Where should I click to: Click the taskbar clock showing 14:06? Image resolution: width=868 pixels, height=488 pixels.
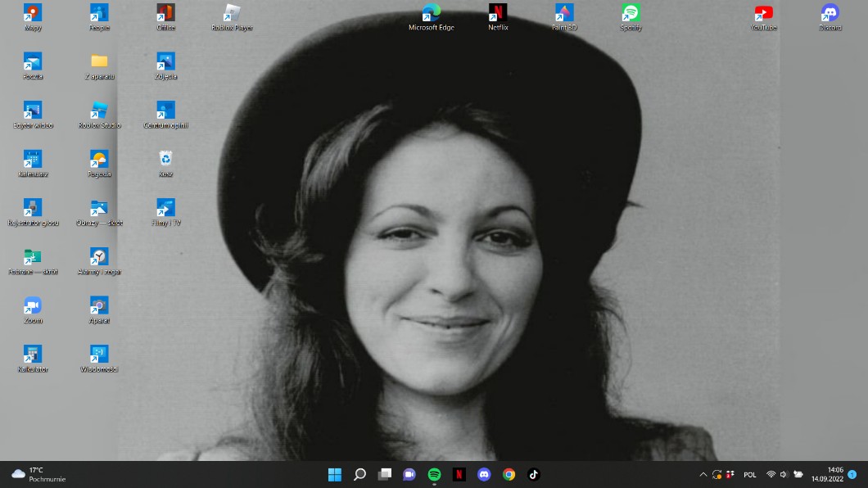pyautogui.click(x=827, y=474)
